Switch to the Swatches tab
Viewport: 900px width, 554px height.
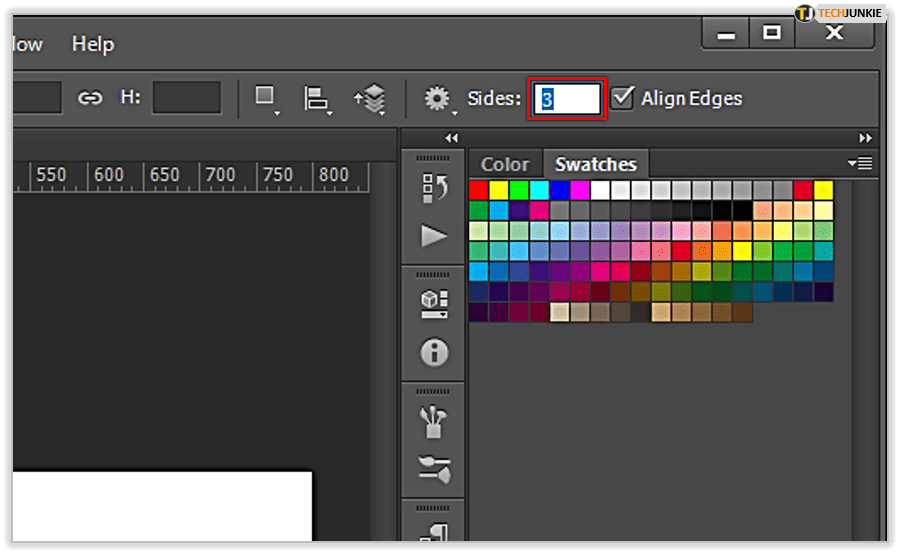pos(596,164)
